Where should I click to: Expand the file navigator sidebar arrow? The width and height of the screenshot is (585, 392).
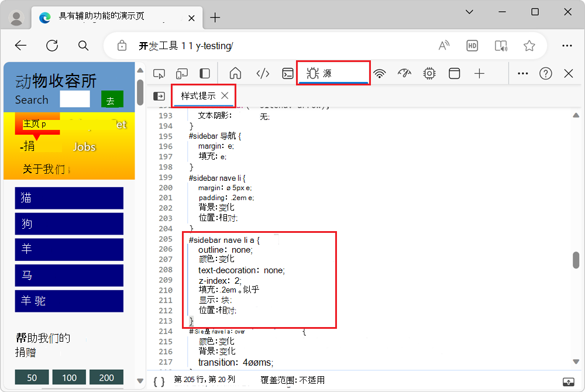159,96
